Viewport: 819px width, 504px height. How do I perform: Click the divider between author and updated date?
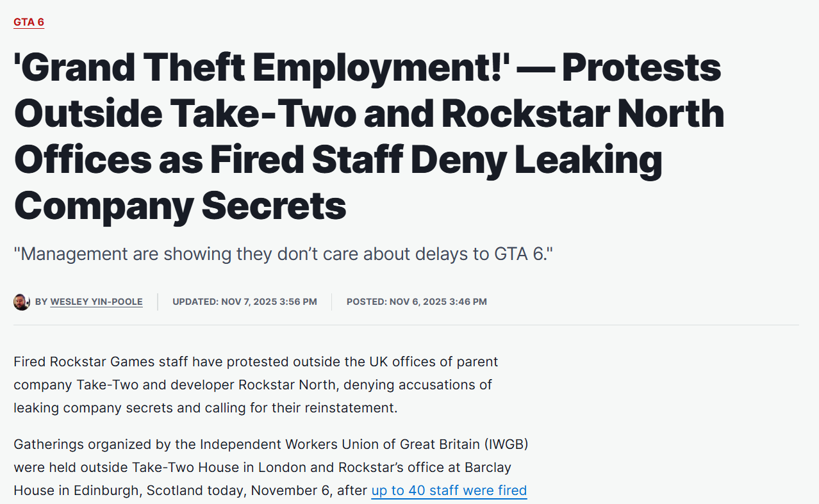[x=158, y=302]
